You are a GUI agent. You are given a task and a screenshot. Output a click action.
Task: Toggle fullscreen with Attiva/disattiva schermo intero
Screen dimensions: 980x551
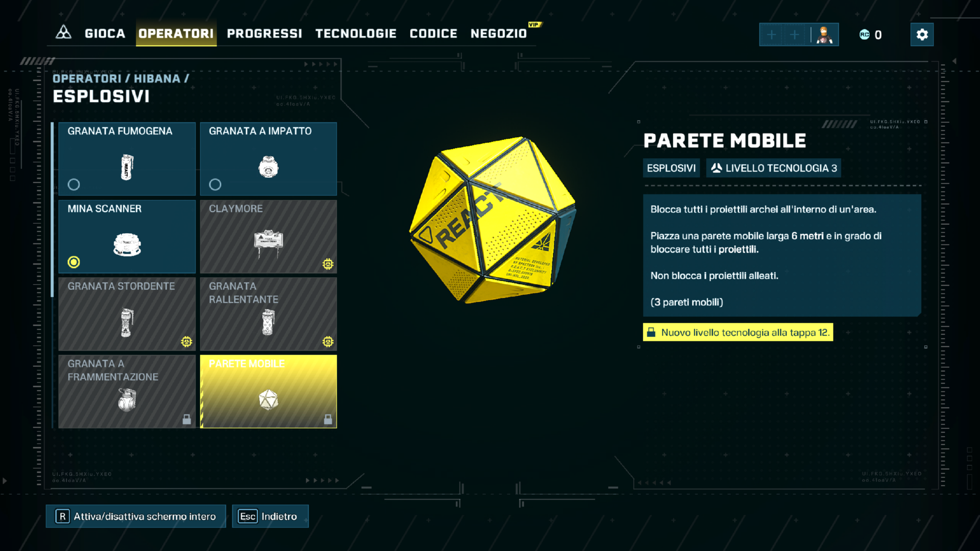tap(136, 516)
